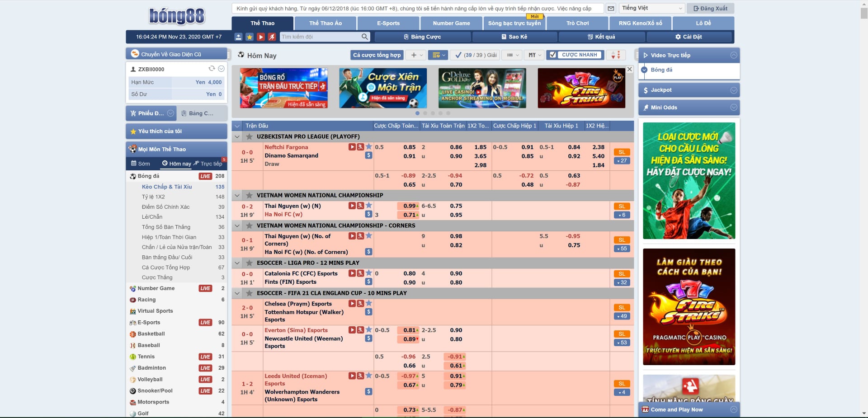Click the red live stream play icon in toolbar
This screenshot has width=868, height=418.
click(x=261, y=37)
